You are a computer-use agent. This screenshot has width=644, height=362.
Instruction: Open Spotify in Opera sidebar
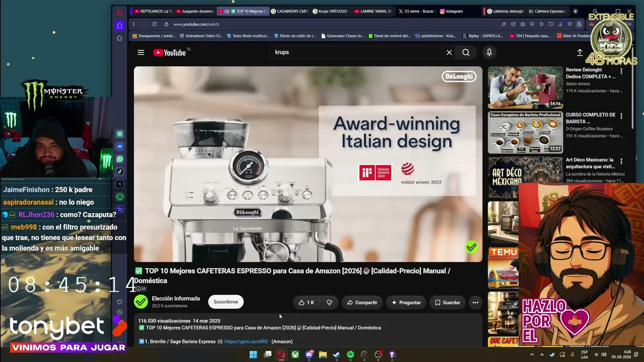pos(120,197)
